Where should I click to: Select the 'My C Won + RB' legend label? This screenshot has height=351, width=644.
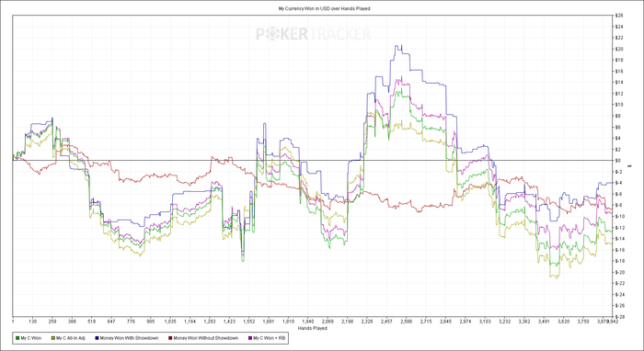tap(269, 338)
